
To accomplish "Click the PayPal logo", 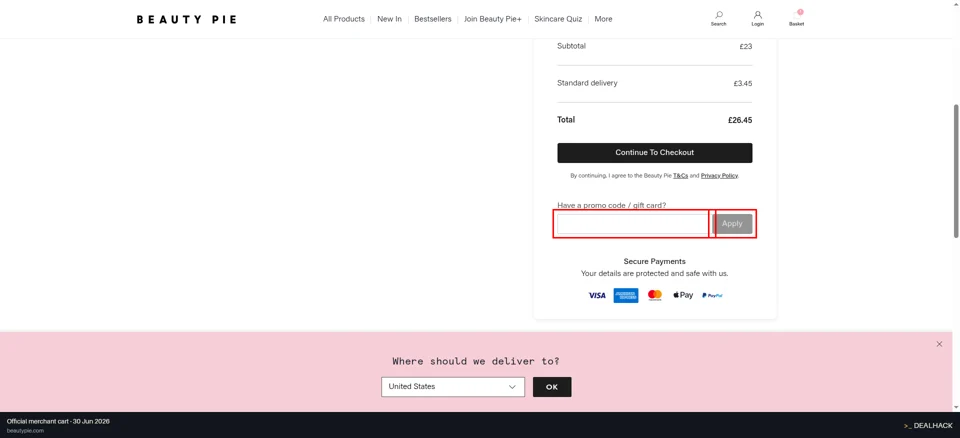I will (x=712, y=295).
